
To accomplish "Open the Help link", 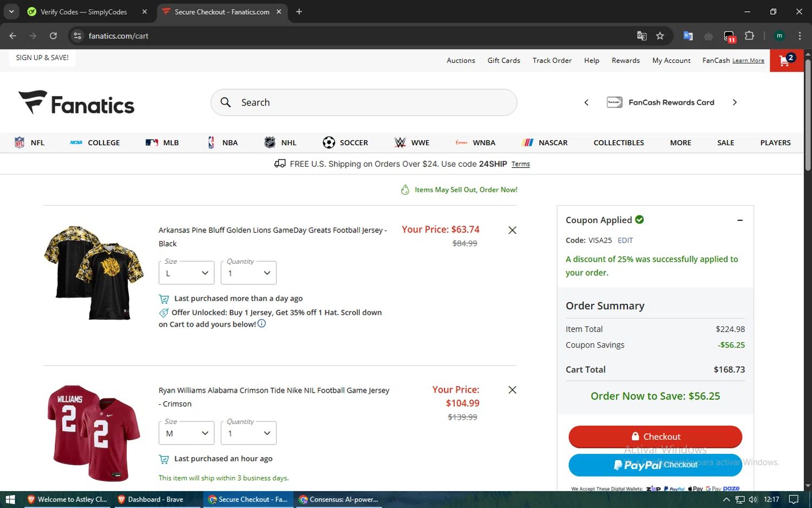I will 591,61.
